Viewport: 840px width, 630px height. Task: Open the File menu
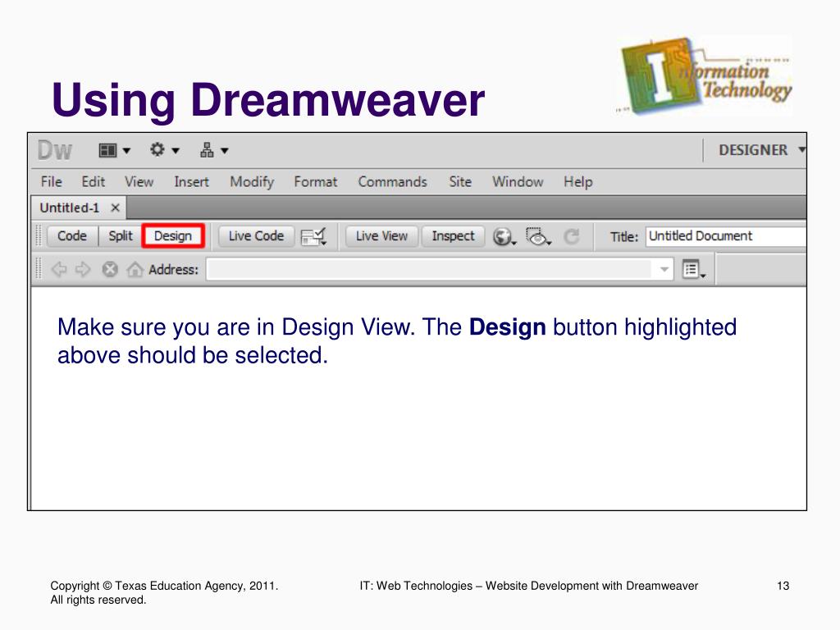pyautogui.click(x=52, y=182)
